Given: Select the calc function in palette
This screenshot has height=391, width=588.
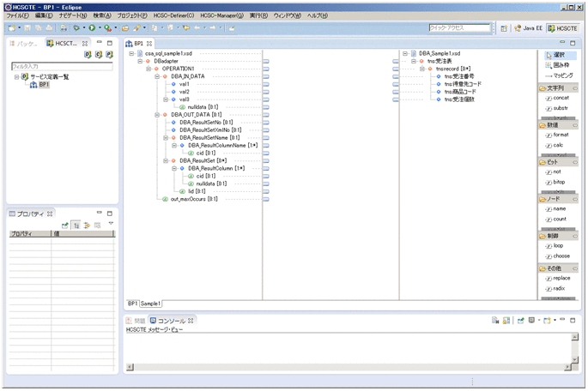Looking at the screenshot, I should coord(560,146).
